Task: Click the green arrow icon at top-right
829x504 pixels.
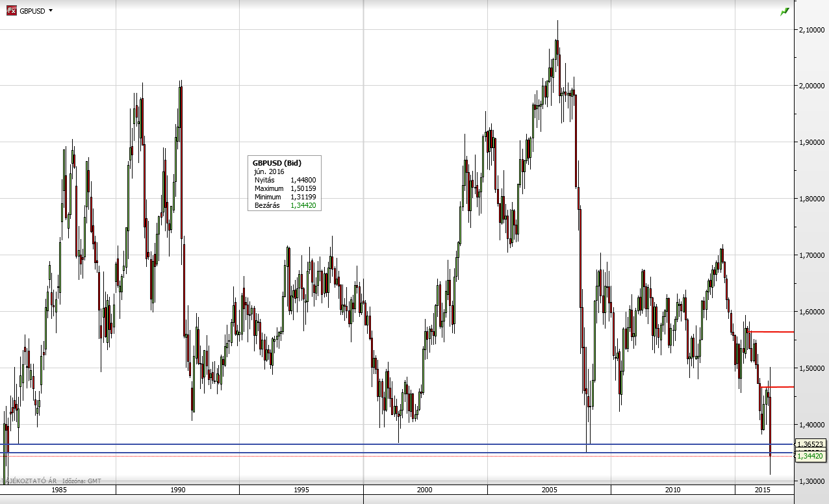Action: [x=785, y=11]
